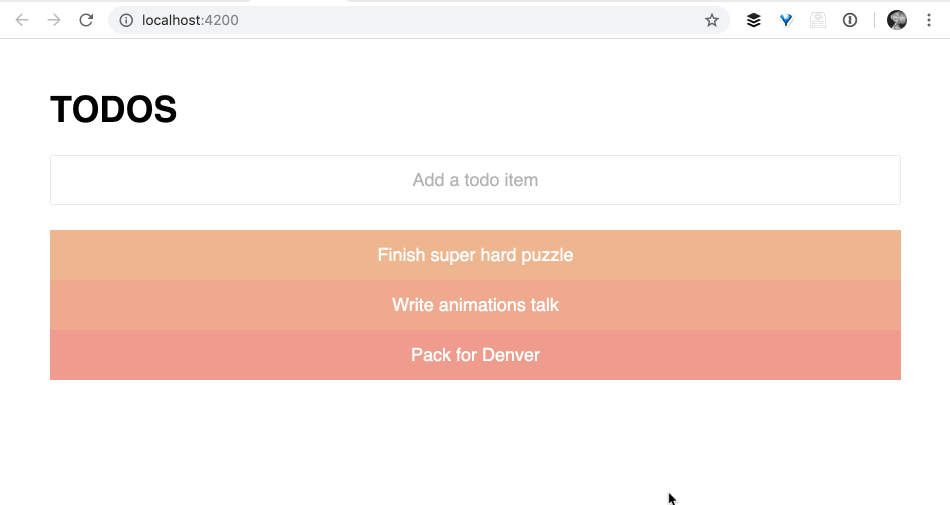Open the Chrome profile avatar
This screenshot has width=950, height=505.
pos(897,20)
